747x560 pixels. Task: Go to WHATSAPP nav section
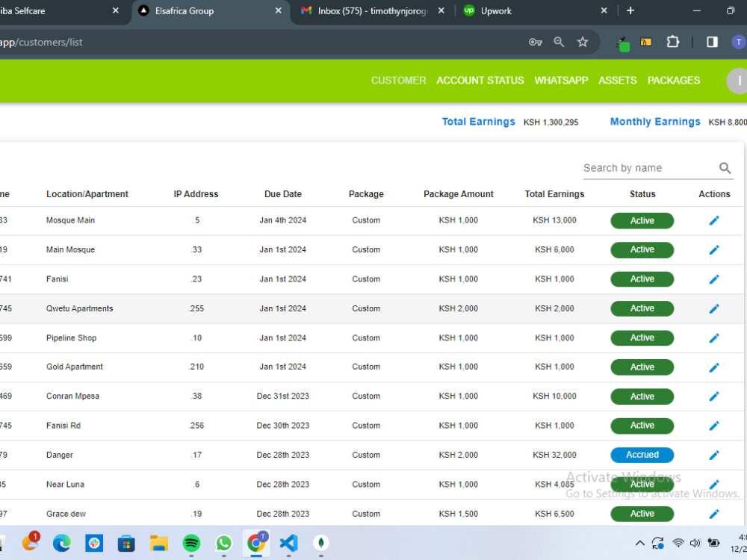561,81
